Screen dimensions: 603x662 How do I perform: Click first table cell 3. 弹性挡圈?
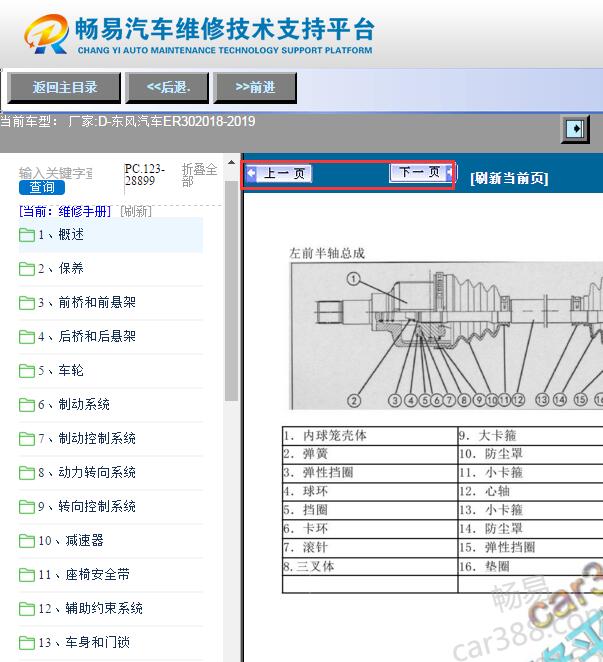tap(370, 473)
